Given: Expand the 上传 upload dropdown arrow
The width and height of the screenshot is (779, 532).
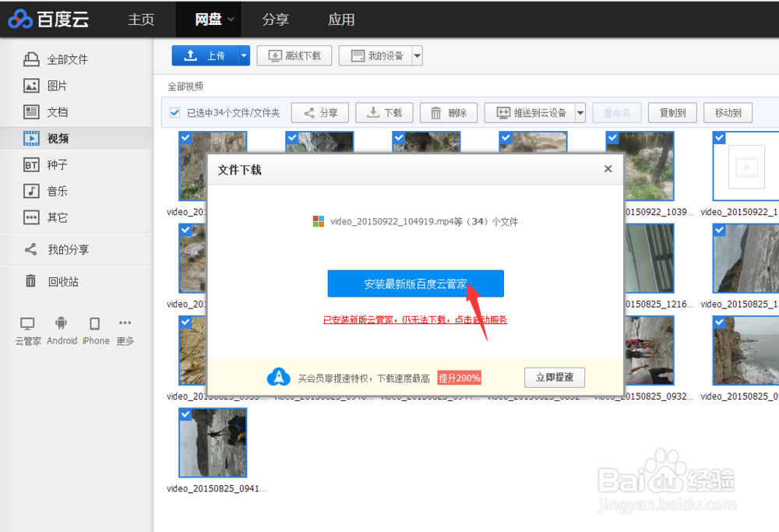Looking at the screenshot, I should pos(244,55).
